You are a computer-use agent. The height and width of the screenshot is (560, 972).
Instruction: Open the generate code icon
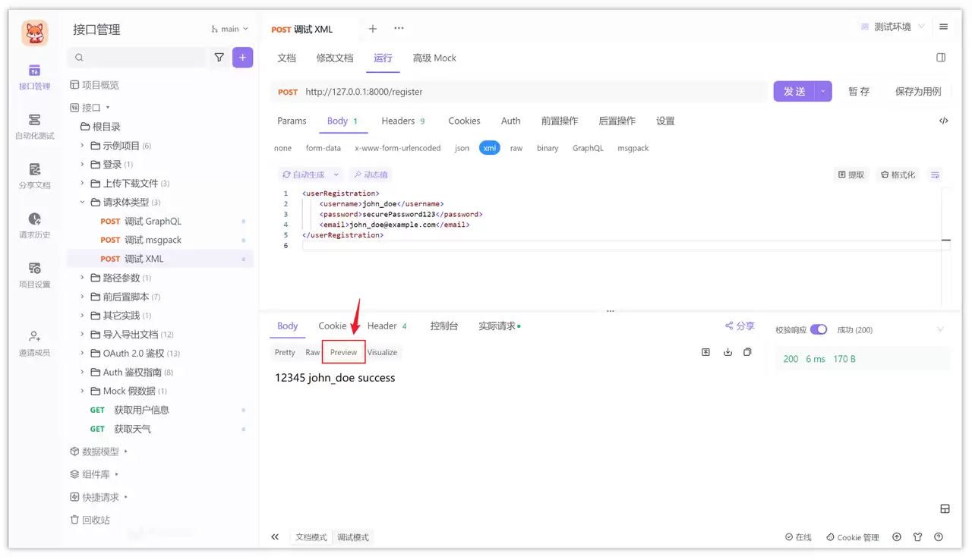pos(943,121)
